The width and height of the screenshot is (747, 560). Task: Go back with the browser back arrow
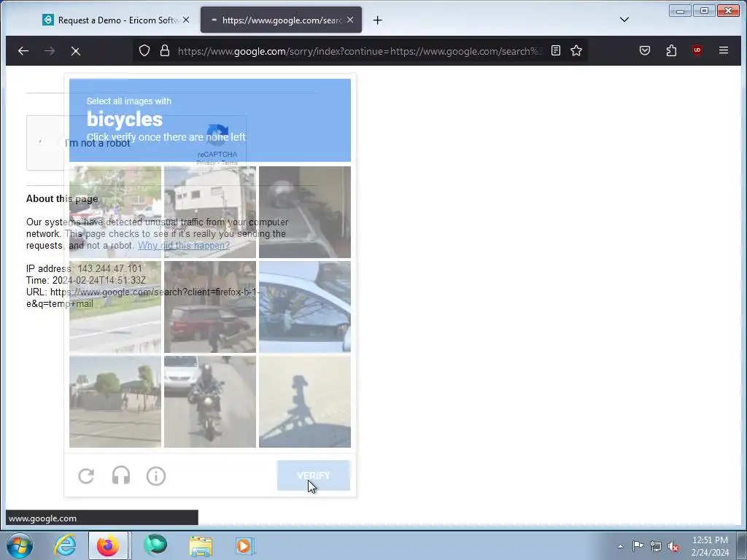click(23, 50)
